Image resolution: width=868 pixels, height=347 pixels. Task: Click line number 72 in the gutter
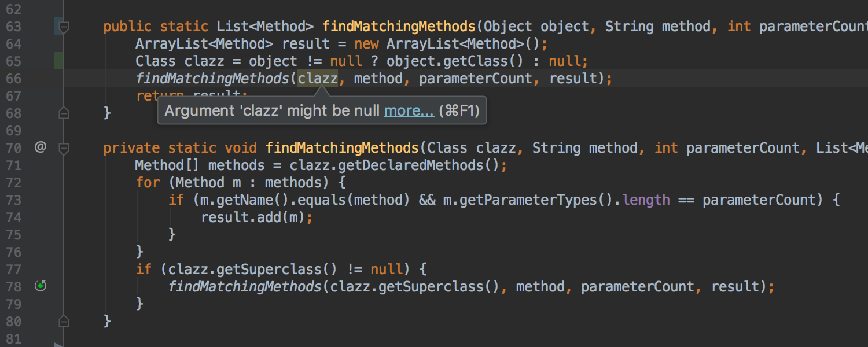click(x=13, y=183)
